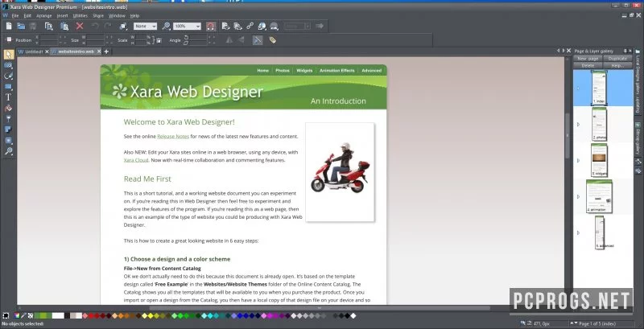
Task: Click the Paste icon in toolbar
Action: (x=64, y=27)
